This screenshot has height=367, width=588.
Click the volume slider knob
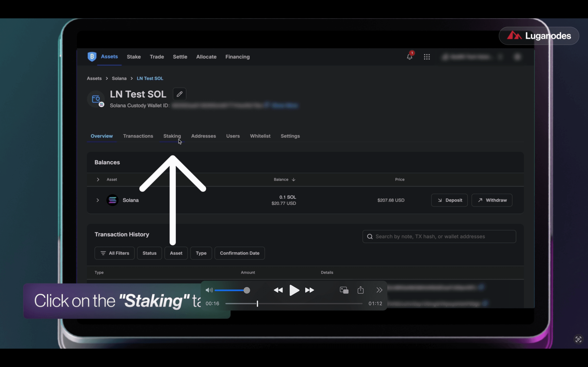pos(247,290)
